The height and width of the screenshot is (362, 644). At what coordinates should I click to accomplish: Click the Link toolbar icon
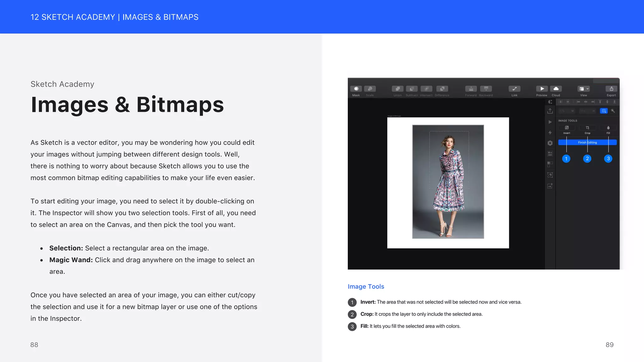[514, 89]
